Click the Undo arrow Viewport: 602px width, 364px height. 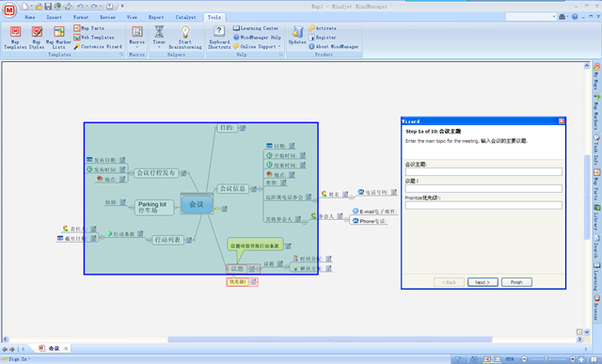[x=79, y=7]
